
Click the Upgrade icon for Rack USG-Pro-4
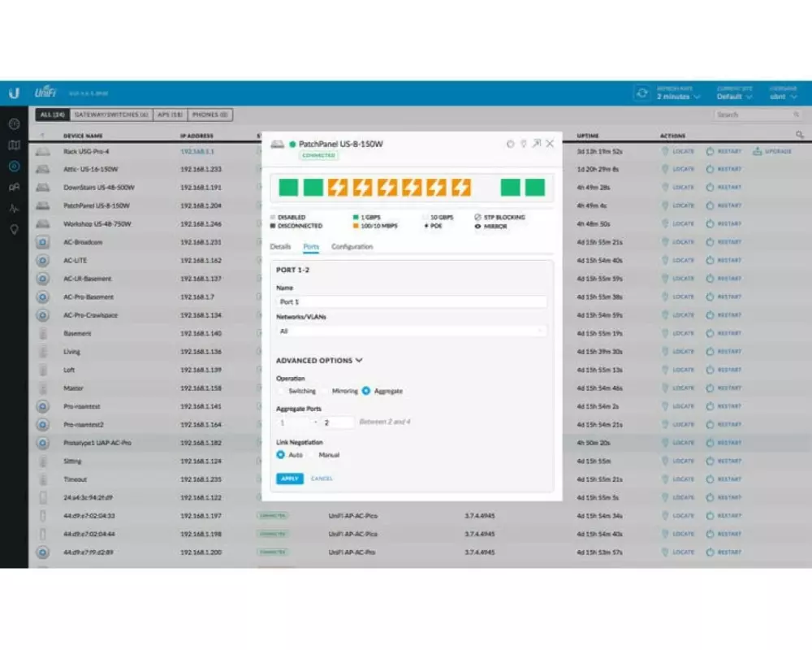[758, 151]
